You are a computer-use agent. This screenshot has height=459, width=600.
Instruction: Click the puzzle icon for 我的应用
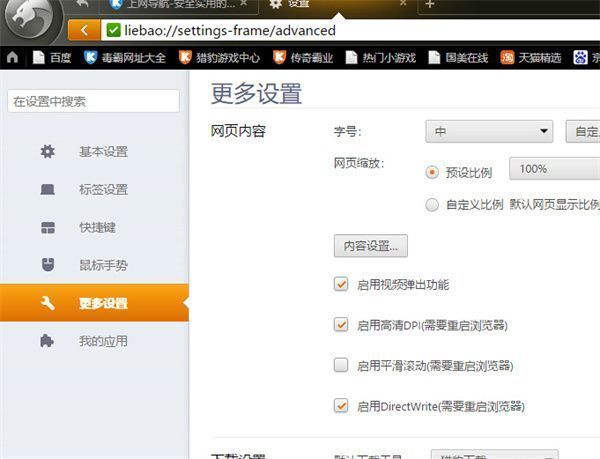(47, 341)
